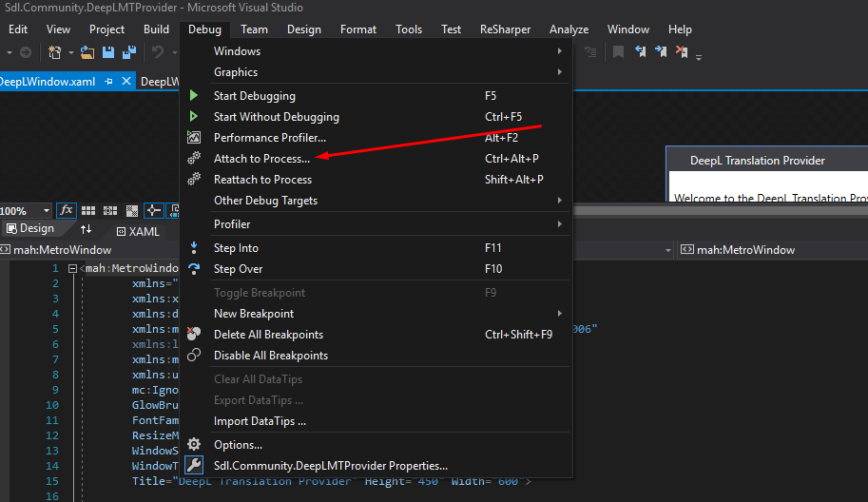Click the Undo toolbar icon

[x=158, y=52]
